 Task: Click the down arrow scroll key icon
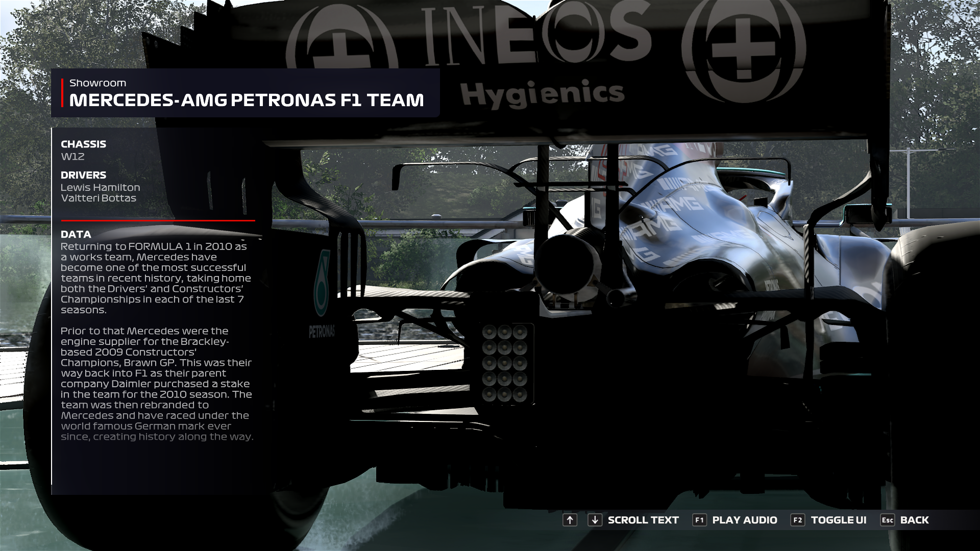595,520
